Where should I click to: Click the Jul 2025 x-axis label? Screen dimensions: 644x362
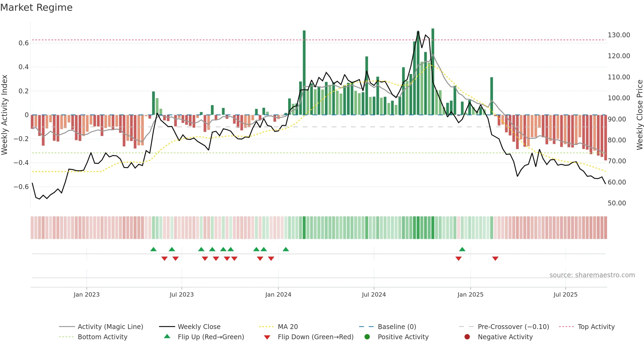(x=565, y=294)
